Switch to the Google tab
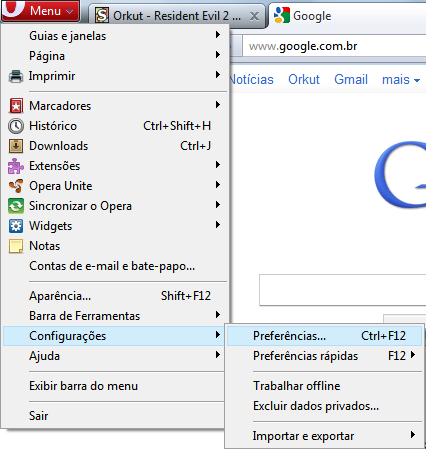 click(x=347, y=16)
